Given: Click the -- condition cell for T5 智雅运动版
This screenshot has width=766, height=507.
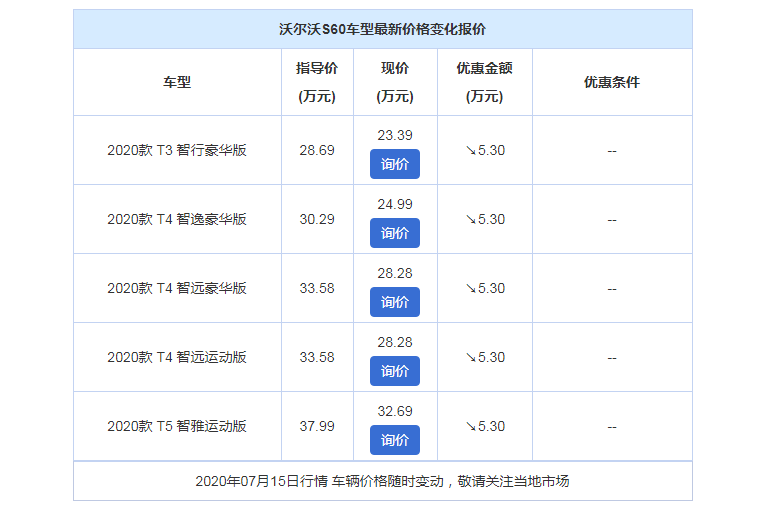Looking at the screenshot, I should pos(612,427).
